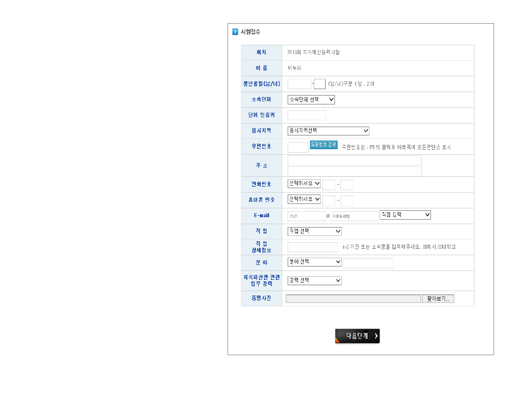Image resolution: width=532 pixels, height=399 pixels.
Task: Expand the 분야 선택 dropdown
Action: click(x=314, y=262)
